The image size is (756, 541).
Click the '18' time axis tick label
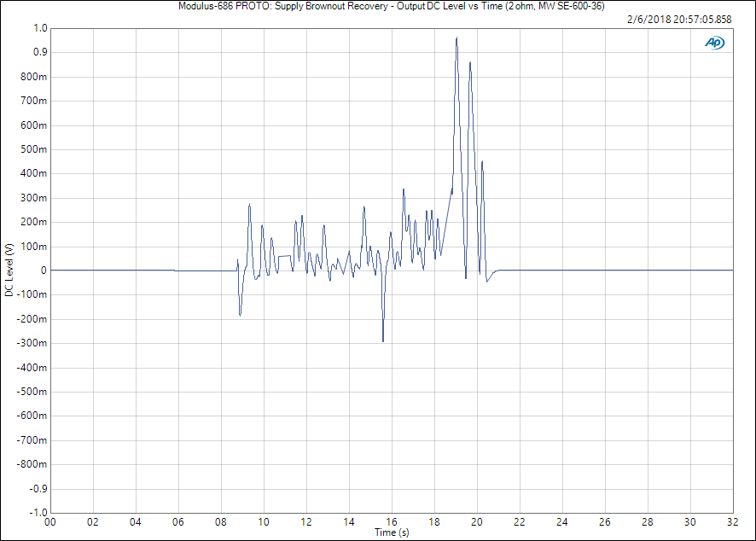coord(434,521)
